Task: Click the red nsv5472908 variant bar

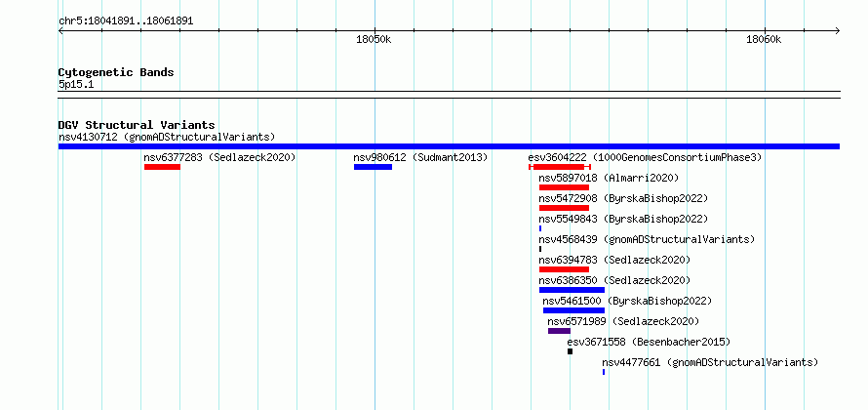Action: point(564,208)
